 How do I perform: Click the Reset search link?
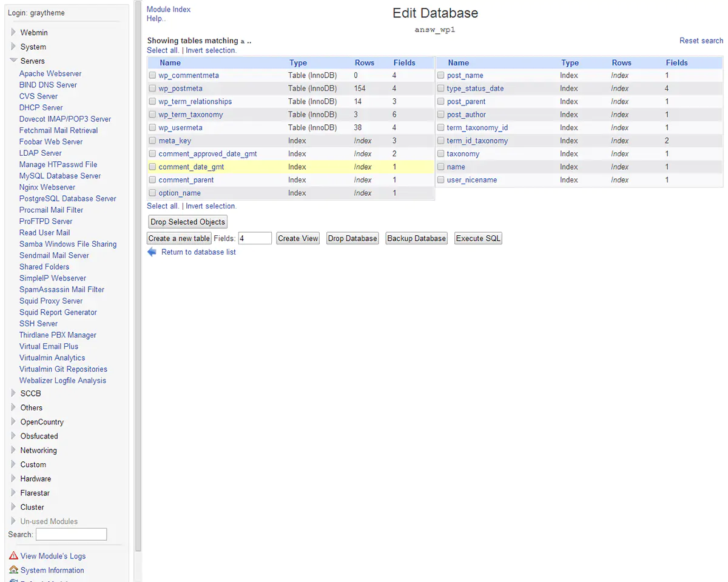701,41
